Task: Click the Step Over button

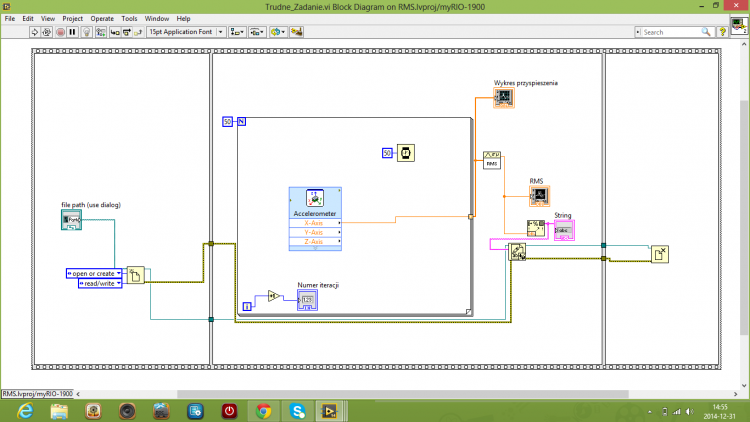Action: click(x=127, y=32)
